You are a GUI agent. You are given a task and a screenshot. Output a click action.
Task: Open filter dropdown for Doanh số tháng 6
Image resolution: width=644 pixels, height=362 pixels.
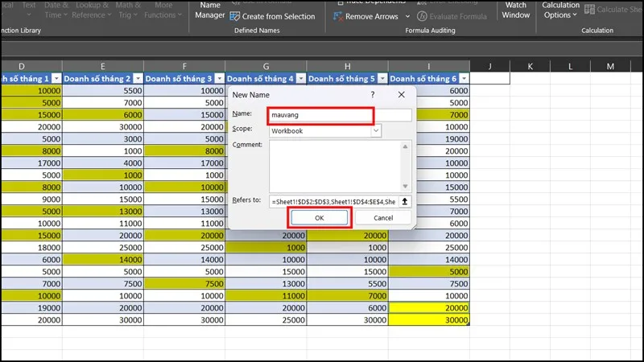464,78
